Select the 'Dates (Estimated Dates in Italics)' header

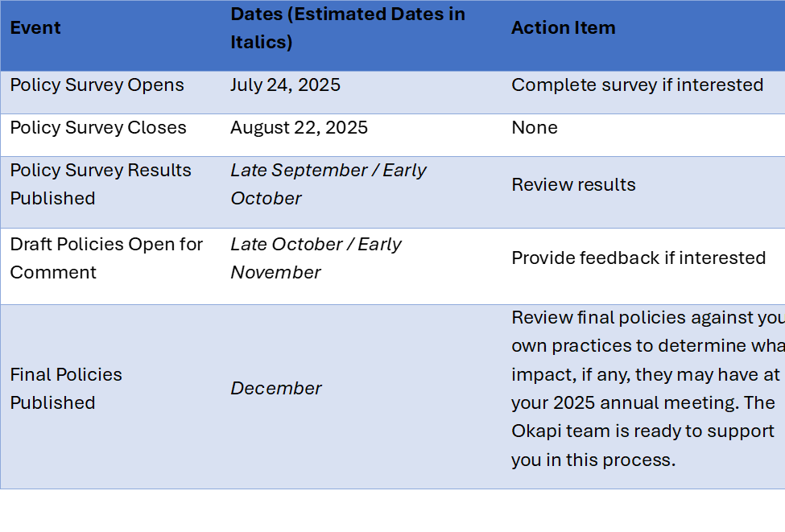coord(347,28)
